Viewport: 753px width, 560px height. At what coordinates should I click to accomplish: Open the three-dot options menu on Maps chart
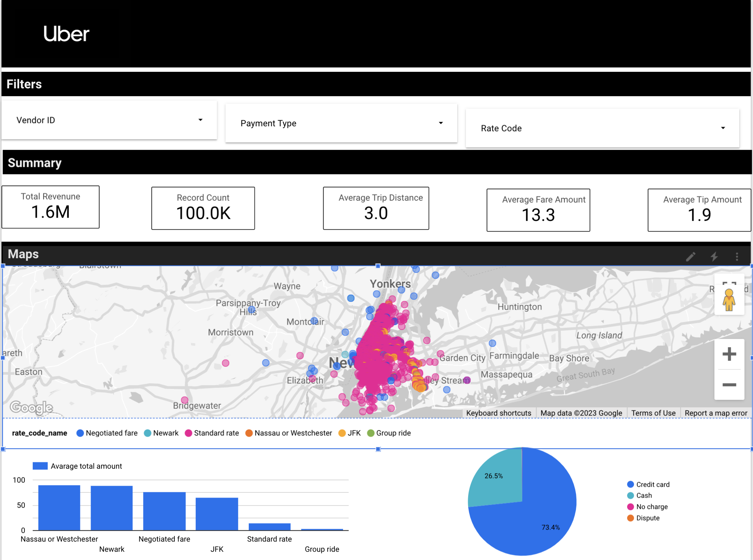tap(737, 256)
